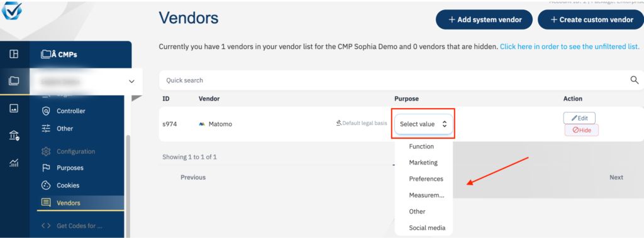Viewport: 644px width, 238px height.
Task: Choose Measurement from purpose list
Action: coord(427,195)
